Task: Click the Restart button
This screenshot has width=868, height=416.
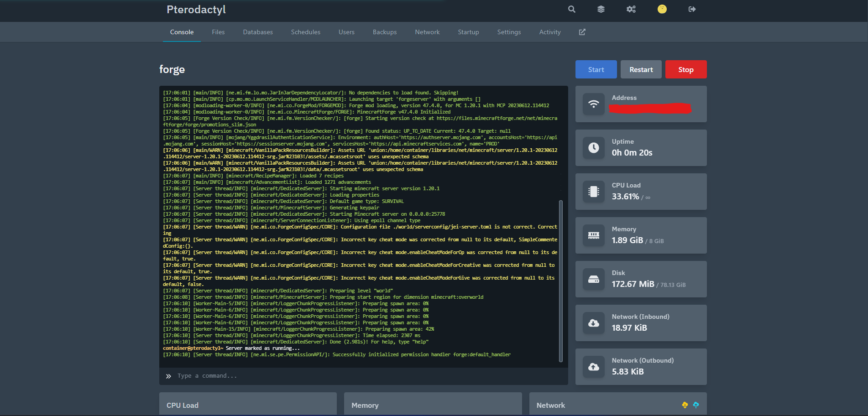Action: tap(641, 69)
